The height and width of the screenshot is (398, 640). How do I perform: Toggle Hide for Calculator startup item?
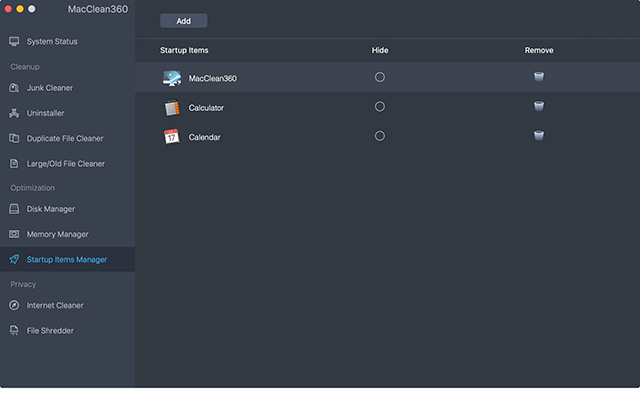pos(380,107)
